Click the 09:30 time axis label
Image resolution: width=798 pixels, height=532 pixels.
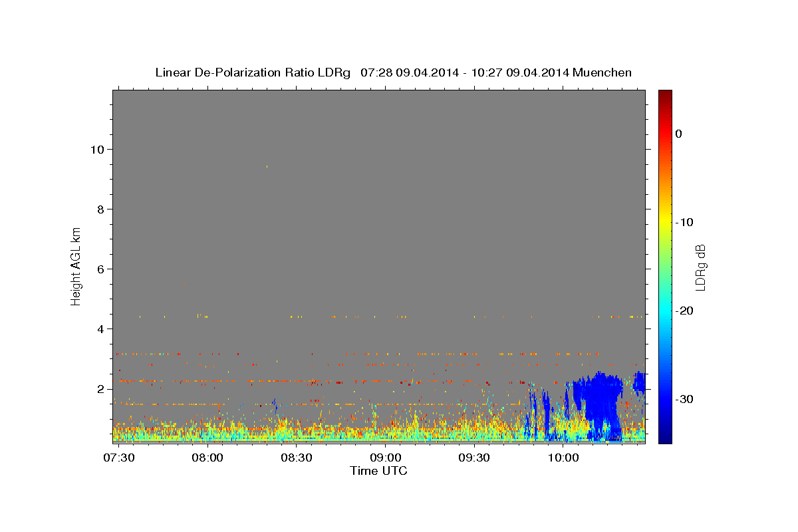point(475,458)
